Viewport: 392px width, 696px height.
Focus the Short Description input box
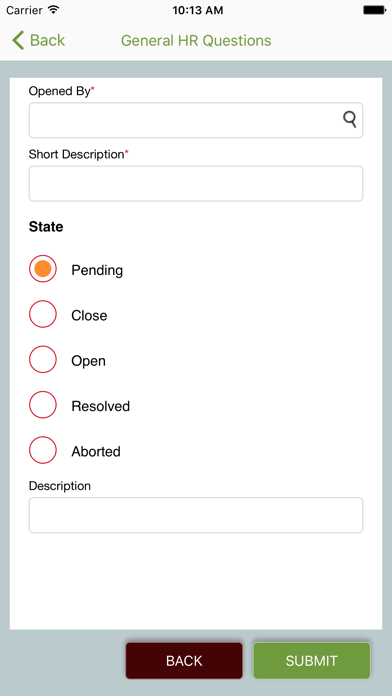coord(196,184)
